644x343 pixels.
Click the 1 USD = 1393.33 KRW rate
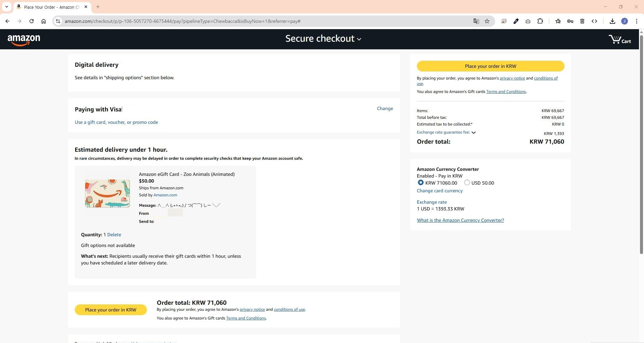tap(440, 209)
